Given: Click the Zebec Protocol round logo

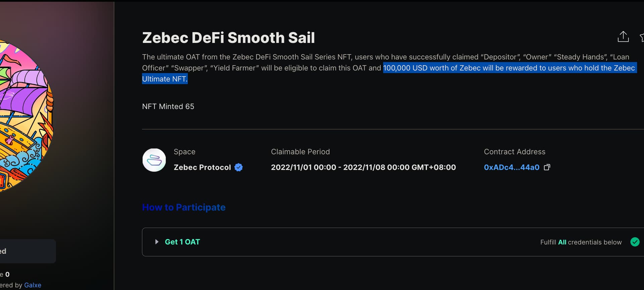Looking at the screenshot, I should 154,160.
